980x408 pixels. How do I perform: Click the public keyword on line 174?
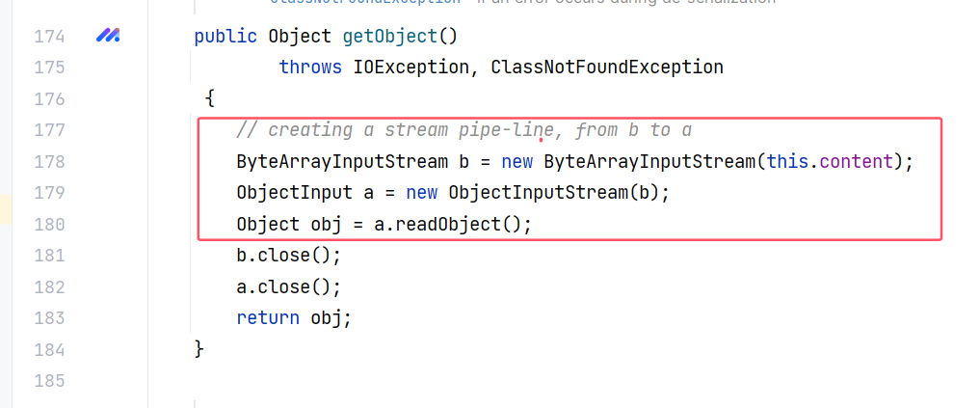coord(225,37)
